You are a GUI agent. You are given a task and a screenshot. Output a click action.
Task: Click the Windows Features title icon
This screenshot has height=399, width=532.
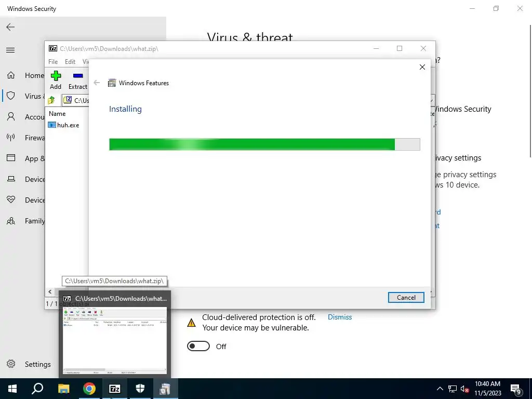pyautogui.click(x=112, y=83)
